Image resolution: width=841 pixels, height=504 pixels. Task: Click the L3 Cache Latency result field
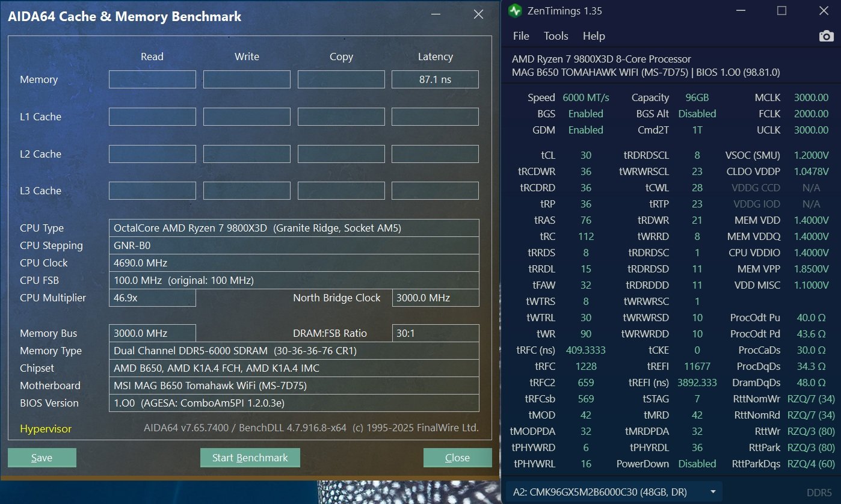click(435, 191)
